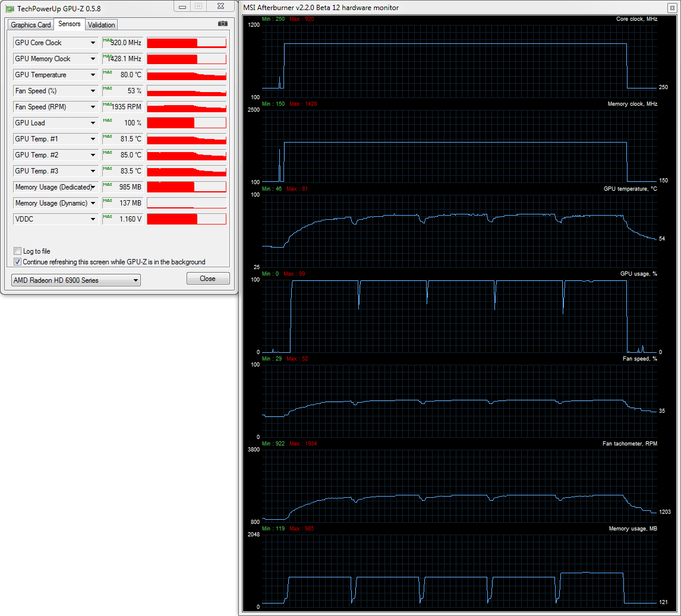
Task: Click the Fan Speed 53 % value
Action: pyautogui.click(x=123, y=91)
